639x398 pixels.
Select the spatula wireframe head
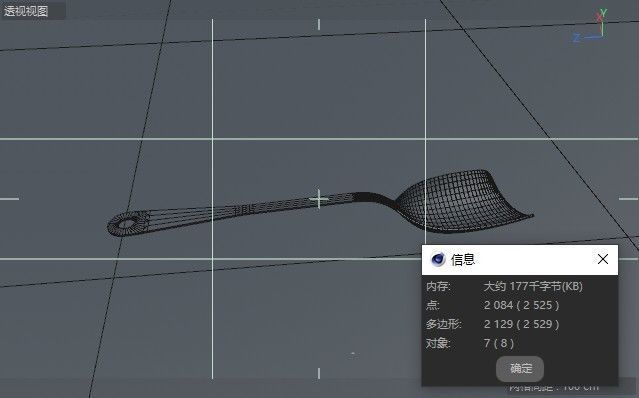pyautogui.click(x=464, y=202)
